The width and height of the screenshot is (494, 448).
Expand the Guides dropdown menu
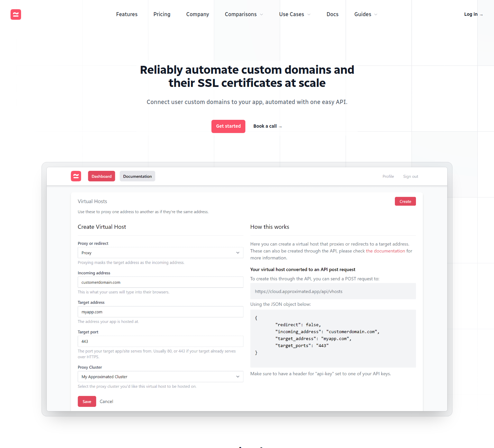[x=366, y=14]
